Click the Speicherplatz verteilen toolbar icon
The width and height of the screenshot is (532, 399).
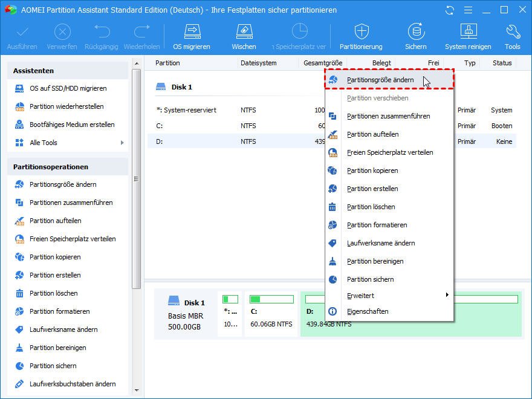299,37
